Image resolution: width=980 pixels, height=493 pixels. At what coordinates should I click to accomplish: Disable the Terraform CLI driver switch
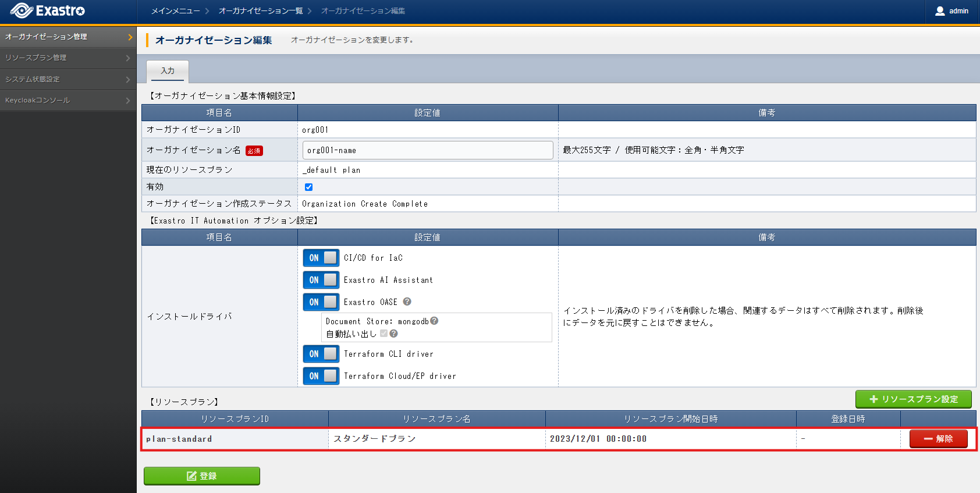(321, 354)
